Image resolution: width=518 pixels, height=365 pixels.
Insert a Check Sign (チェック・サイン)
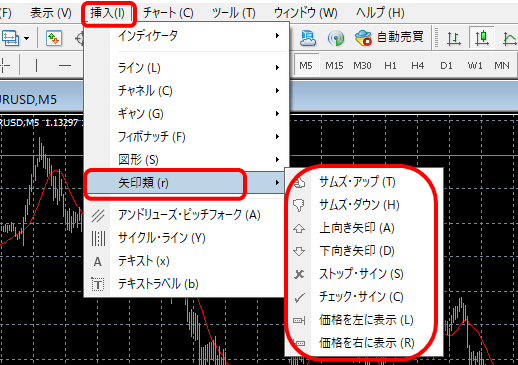click(x=364, y=297)
